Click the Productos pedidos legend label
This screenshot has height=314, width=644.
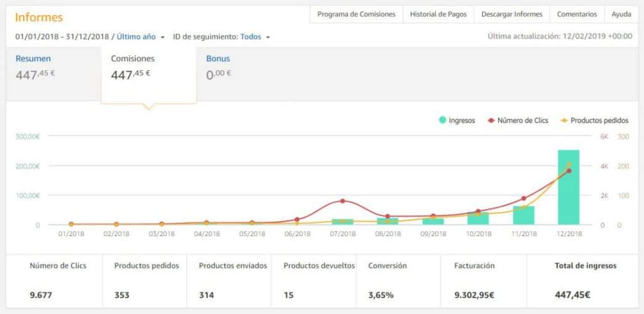(599, 121)
